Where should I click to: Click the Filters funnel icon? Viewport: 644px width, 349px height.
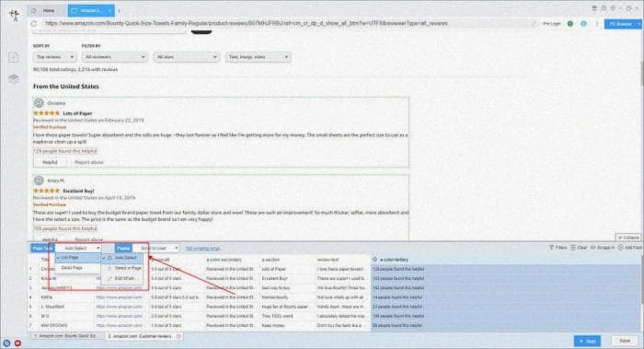552,248
